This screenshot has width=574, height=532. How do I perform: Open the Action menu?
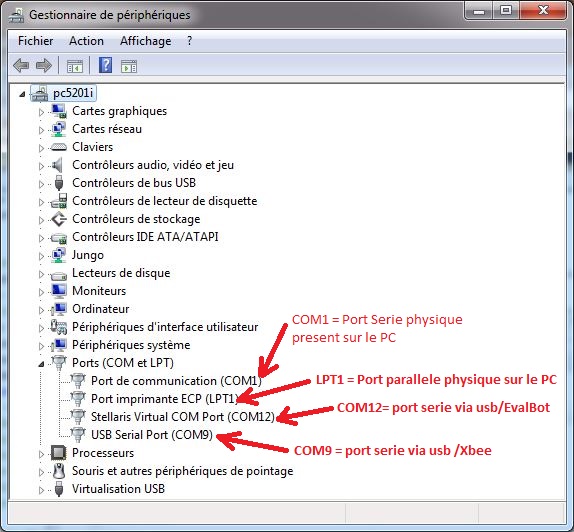click(x=86, y=41)
